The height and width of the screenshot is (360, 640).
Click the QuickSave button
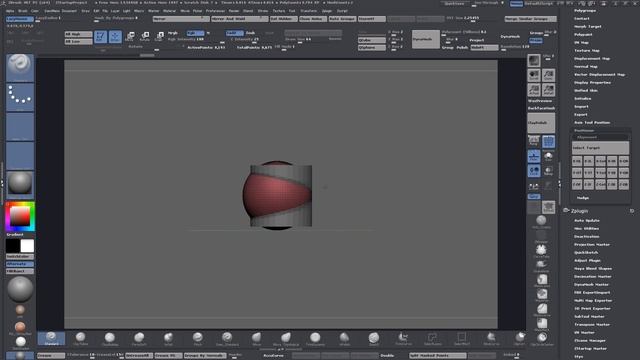[455, 3]
